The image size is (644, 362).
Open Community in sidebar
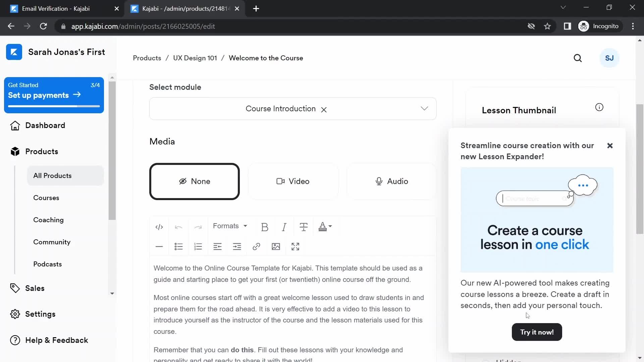pos(52,242)
